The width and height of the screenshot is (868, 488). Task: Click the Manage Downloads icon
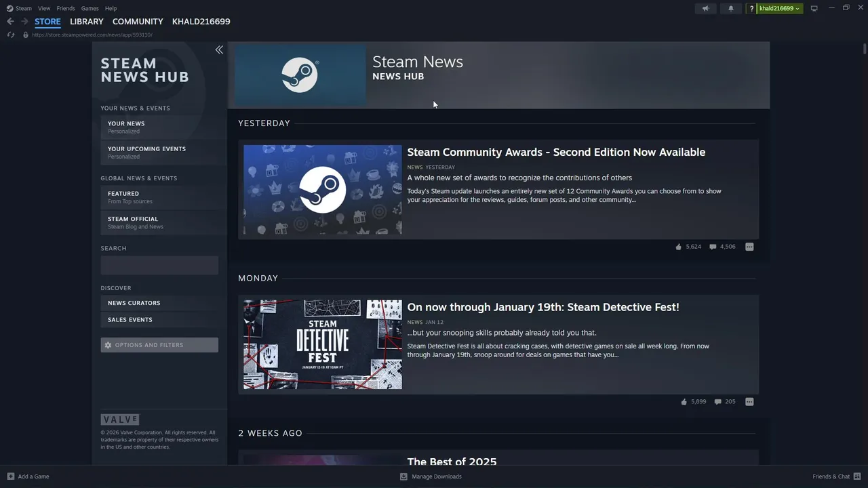pyautogui.click(x=403, y=476)
